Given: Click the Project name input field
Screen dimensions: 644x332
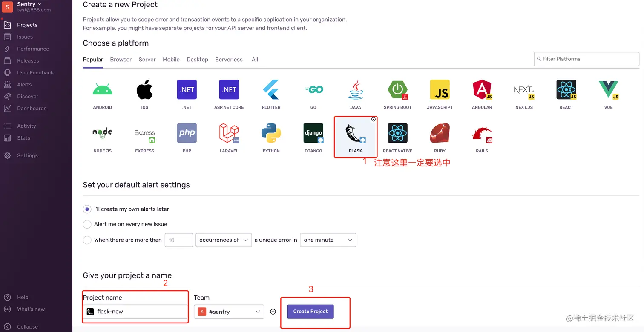Looking at the screenshot, I should (x=135, y=312).
